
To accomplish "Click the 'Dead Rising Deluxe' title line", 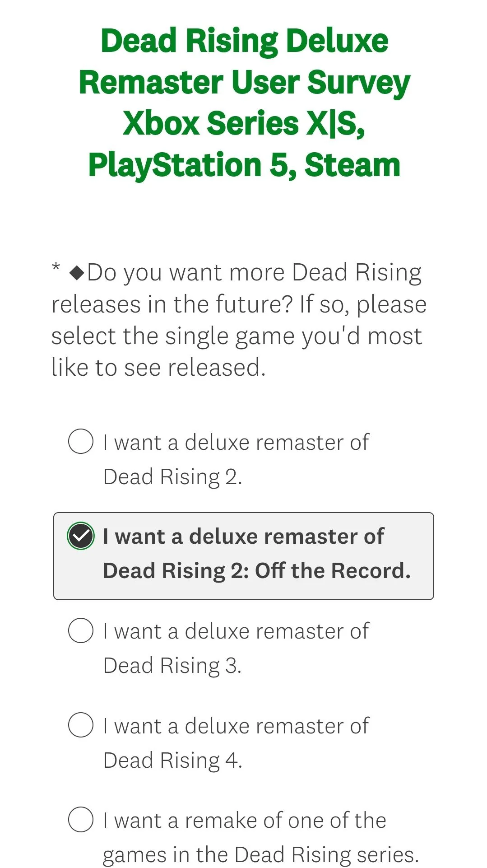I will point(244,41).
